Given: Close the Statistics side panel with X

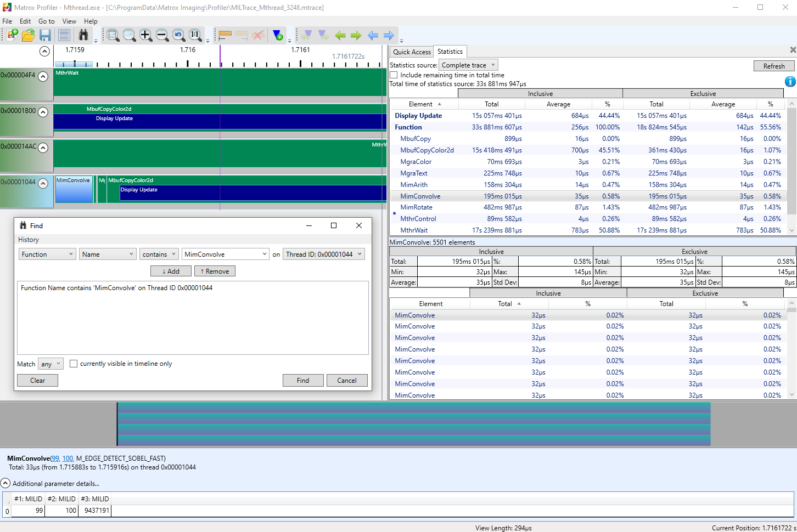Looking at the screenshot, I should pyautogui.click(x=793, y=50).
